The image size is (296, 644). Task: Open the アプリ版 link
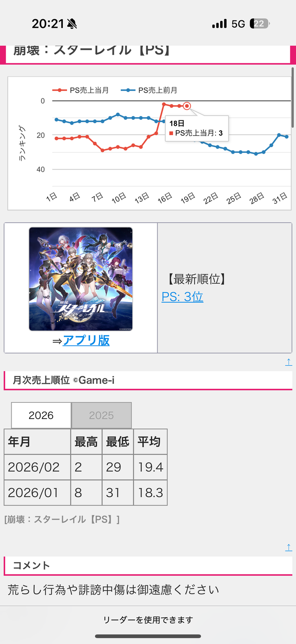(86, 340)
